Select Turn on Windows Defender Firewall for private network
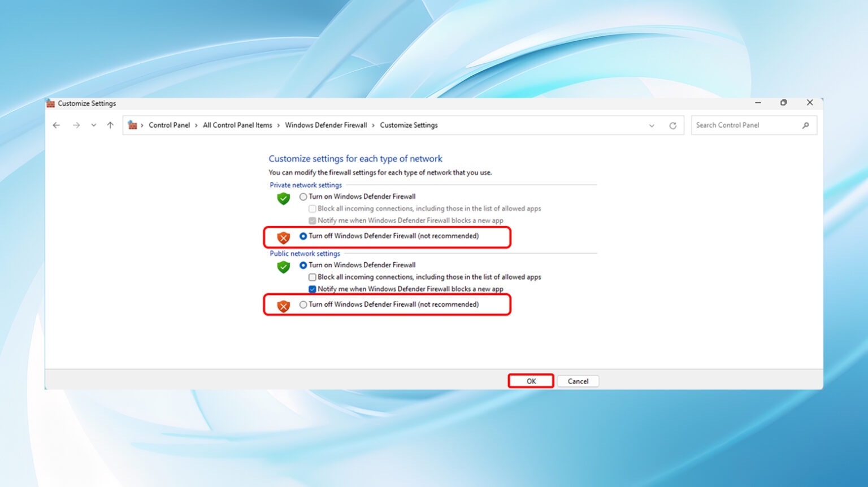This screenshot has height=487, width=868. (x=303, y=196)
